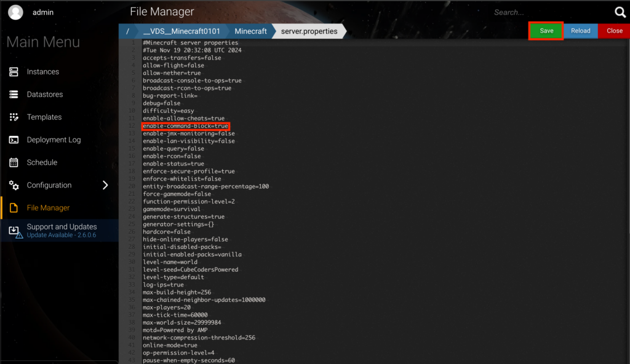Click the File Manager document icon
The width and height of the screenshot is (630, 364).
coord(14,208)
